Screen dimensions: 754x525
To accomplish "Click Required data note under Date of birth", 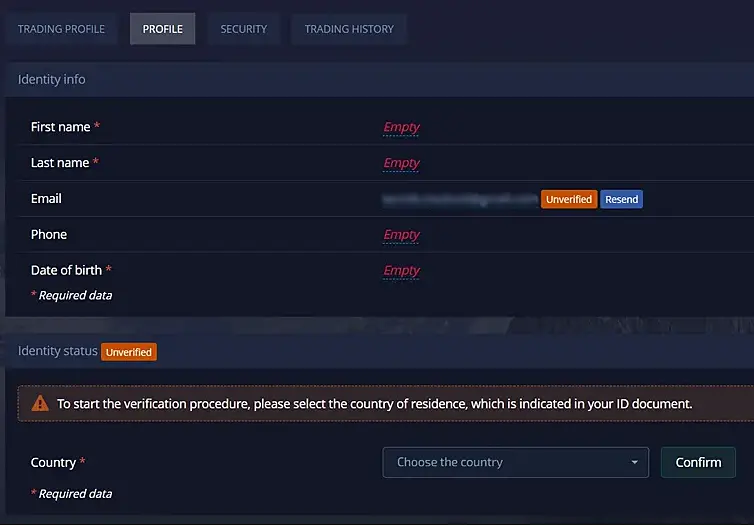I will [x=72, y=295].
